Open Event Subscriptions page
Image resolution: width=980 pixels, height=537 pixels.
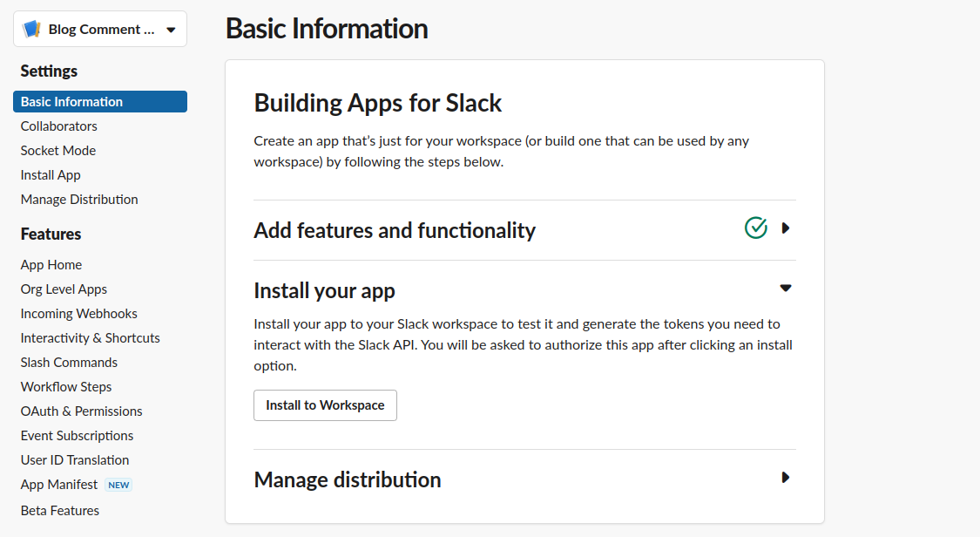coord(77,435)
